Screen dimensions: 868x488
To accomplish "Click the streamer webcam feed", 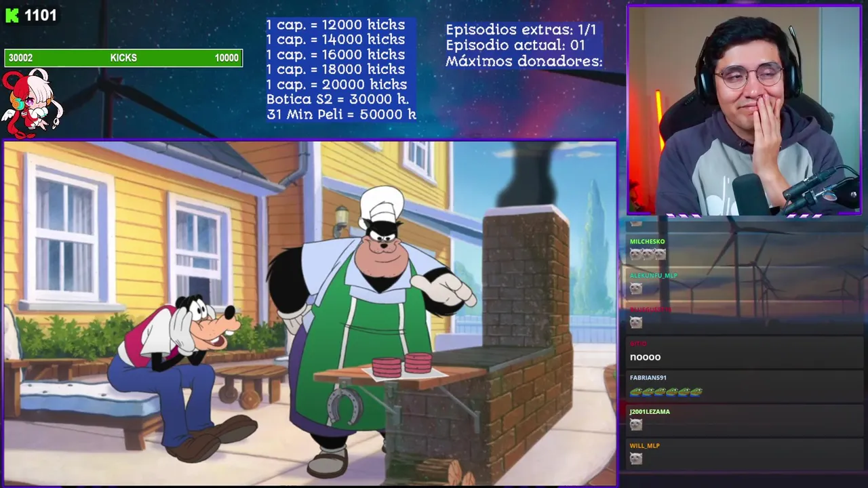I will click(x=744, y=110).
